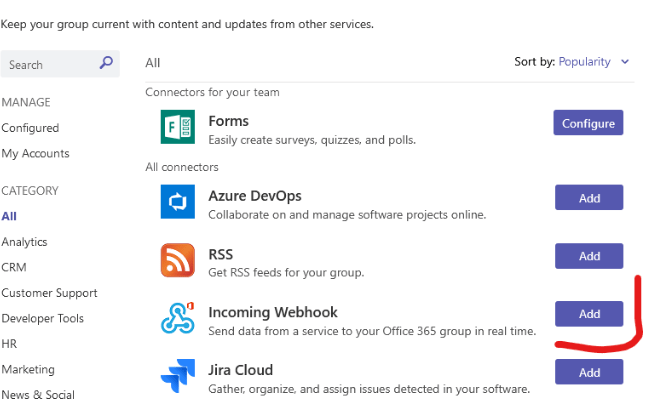The height and width of the screenshot is (400, 660).
Task: Expand sort options using chevron arrow
Action: coord(625,62)
